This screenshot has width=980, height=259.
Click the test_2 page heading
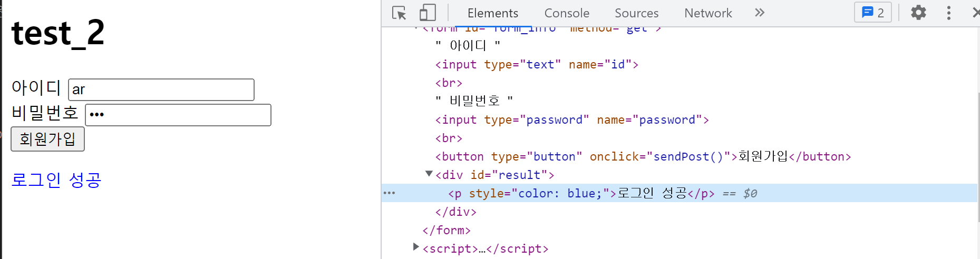(x=58, y=33)
